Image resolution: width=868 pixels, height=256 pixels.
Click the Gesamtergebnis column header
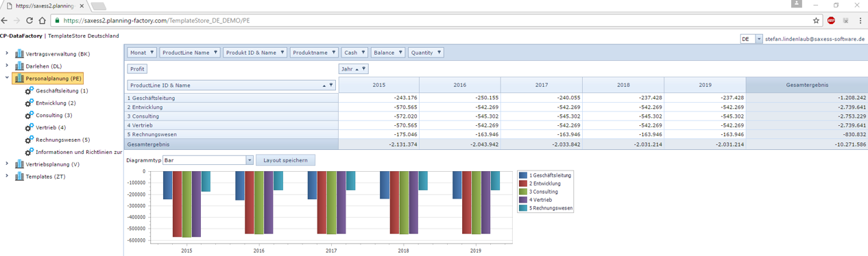(807, 86)
